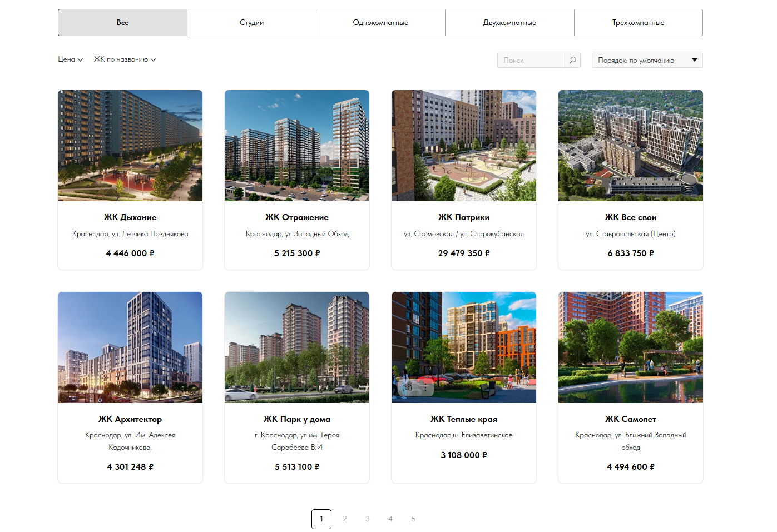Expand the Цена filter dropdown

[x=71, y=59]
